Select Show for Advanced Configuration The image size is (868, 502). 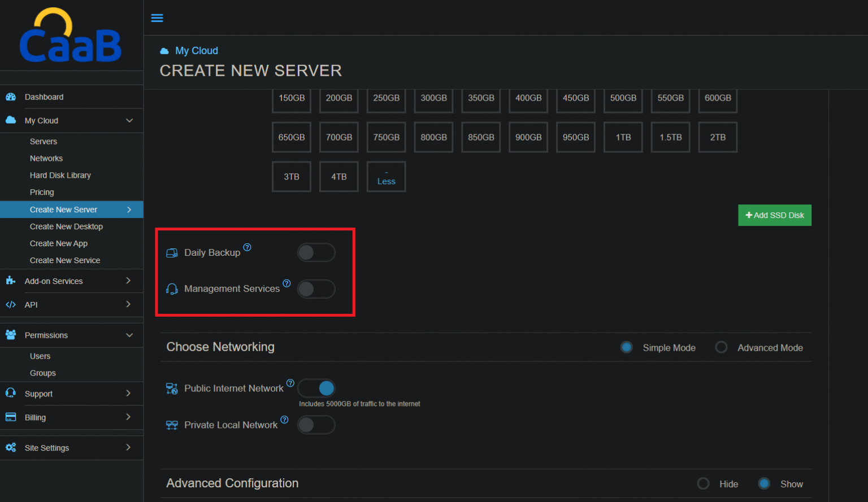click(x=764, y=484)
